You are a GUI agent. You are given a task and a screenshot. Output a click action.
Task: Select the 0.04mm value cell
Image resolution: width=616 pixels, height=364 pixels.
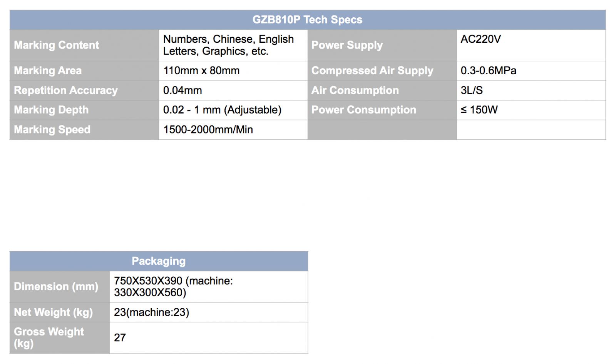(x=182, y=90)
